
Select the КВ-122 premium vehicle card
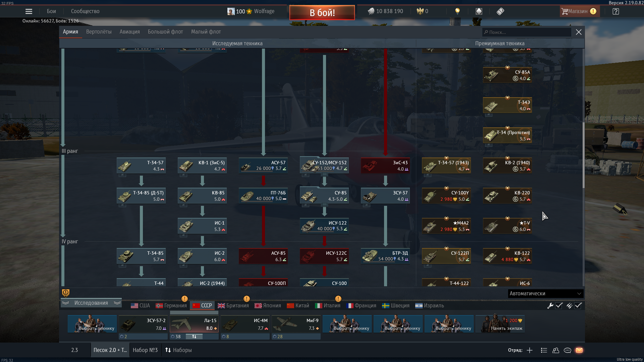[x=507, y=256]
